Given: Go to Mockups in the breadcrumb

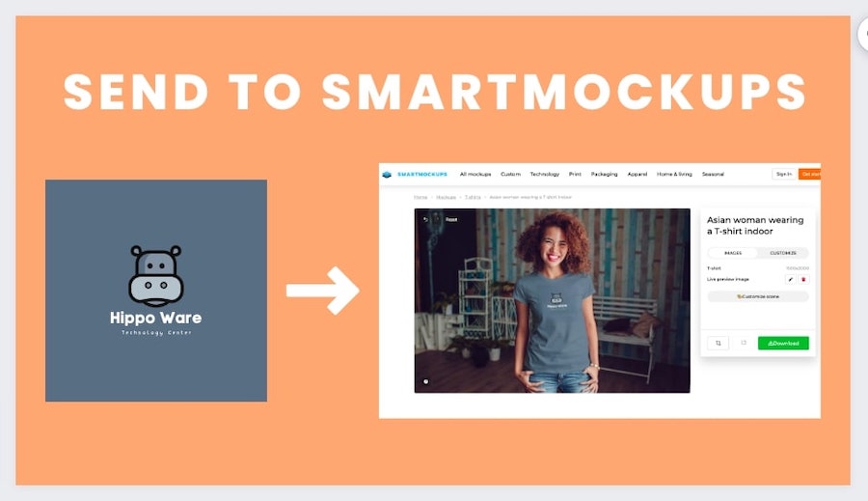Looking at the screenshot, I should pos(447,197).
